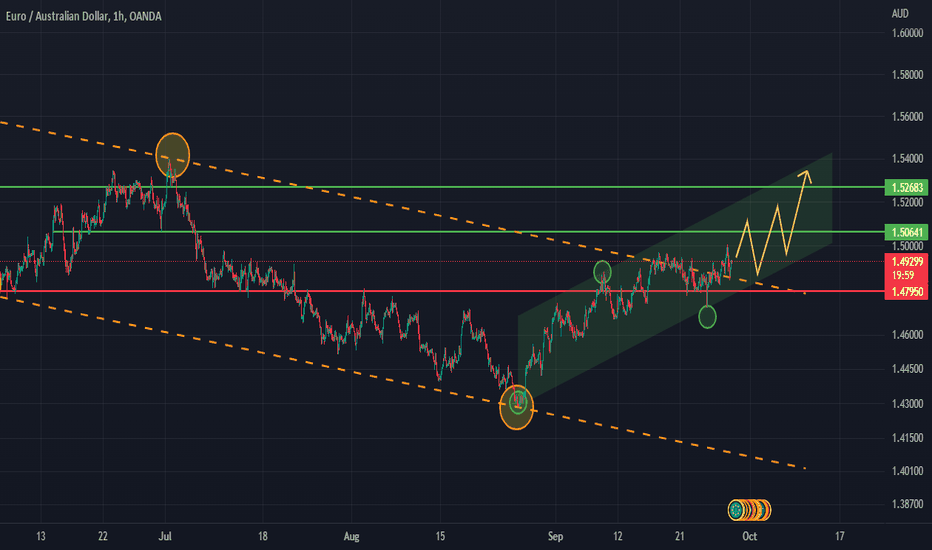Select the green circle on the mid-September swing high
932x550 pixels.
[602, 272]
